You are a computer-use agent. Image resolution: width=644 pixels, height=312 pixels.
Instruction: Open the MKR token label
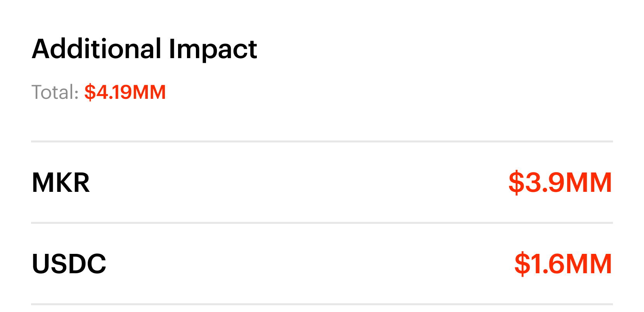[61, 183]
